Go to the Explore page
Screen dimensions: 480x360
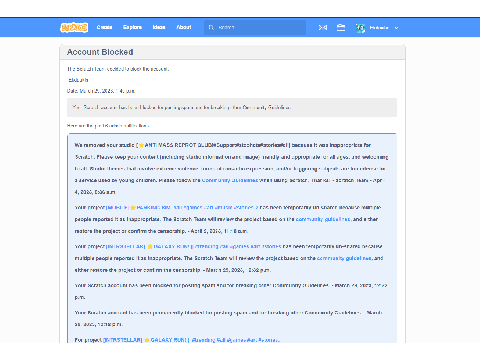pos(132,27)
